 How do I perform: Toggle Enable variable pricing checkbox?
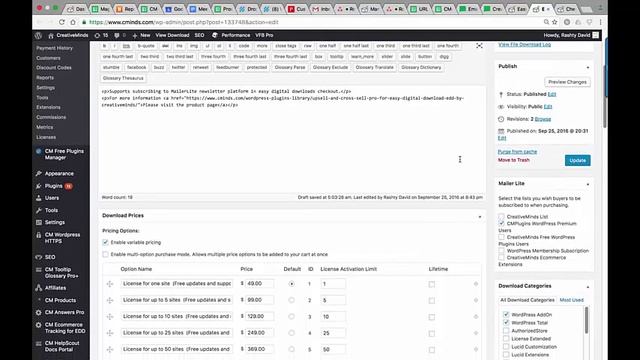tap(105, 242)
